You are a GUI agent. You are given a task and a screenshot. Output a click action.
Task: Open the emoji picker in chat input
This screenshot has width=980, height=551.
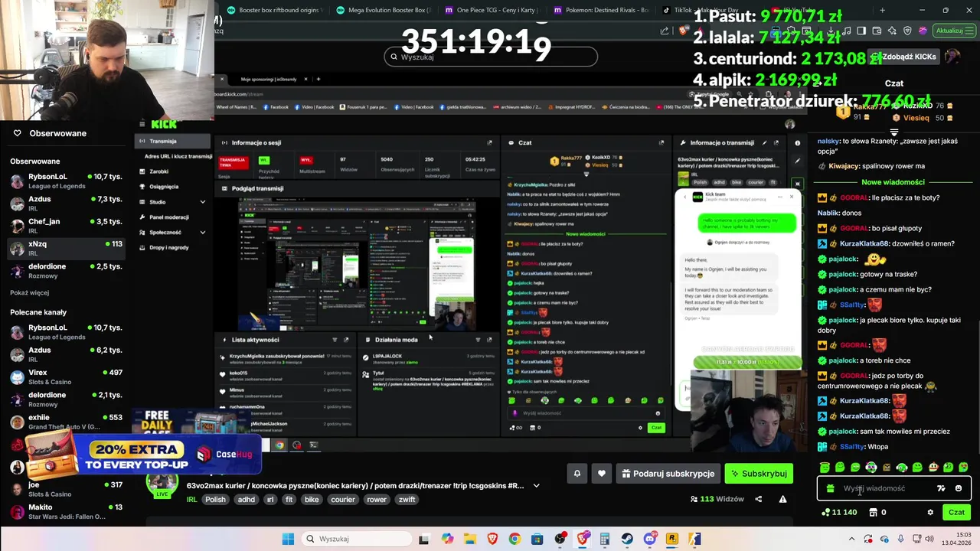pos(959,488)
